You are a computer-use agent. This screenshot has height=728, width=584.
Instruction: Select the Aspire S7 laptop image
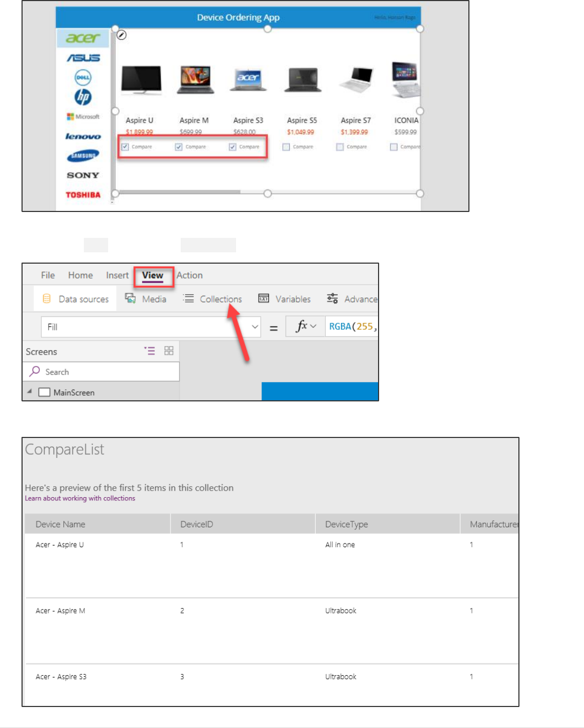tap(357, 81)
